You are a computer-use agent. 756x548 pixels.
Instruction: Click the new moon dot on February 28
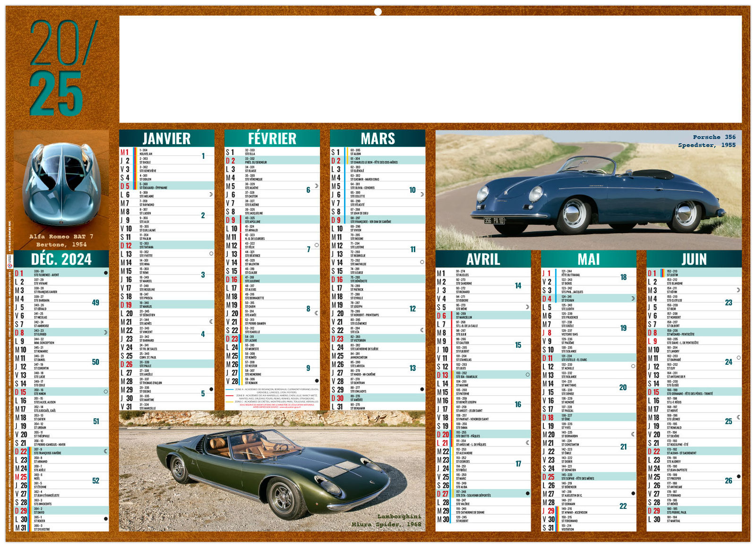tap(317, 381)
